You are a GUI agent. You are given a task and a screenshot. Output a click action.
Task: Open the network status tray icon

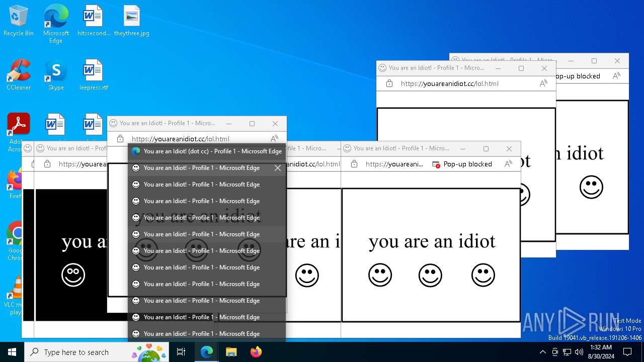567,352
